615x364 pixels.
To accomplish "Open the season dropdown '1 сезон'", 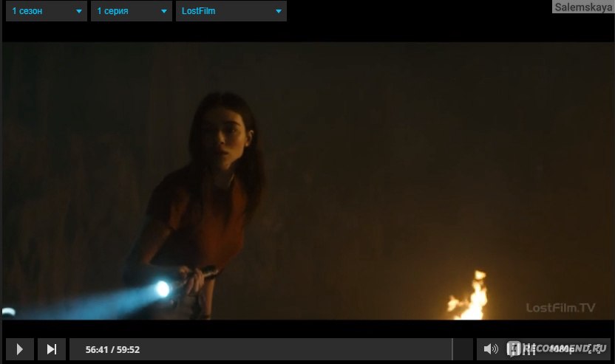I will tap(47, 11).
